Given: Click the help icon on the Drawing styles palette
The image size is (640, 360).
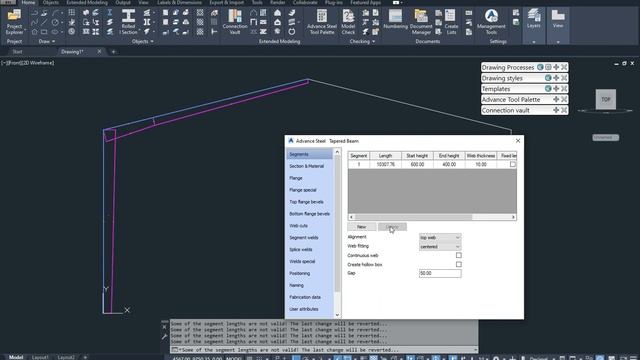Looking at the screenshot, I should pyautogui.click(x=548, y=78).
